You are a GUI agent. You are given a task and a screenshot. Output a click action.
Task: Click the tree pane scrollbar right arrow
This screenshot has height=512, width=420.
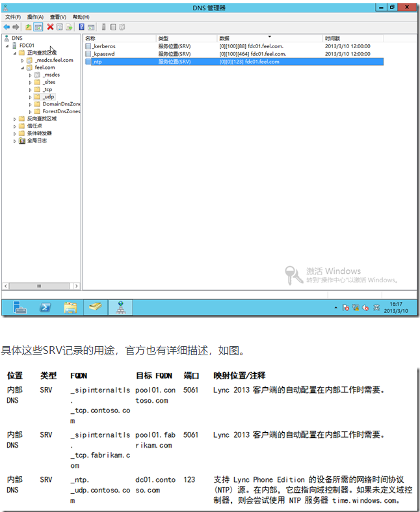point(76,286)
